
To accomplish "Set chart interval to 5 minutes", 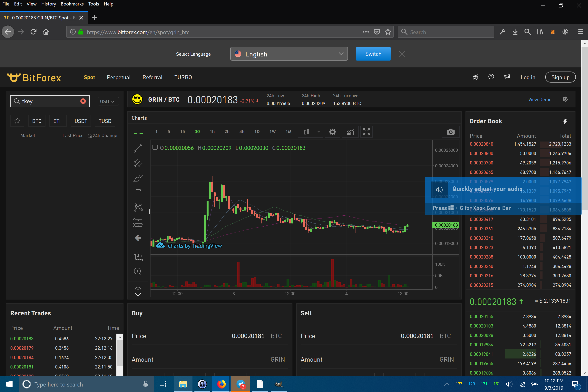I will tap(169, 132).
